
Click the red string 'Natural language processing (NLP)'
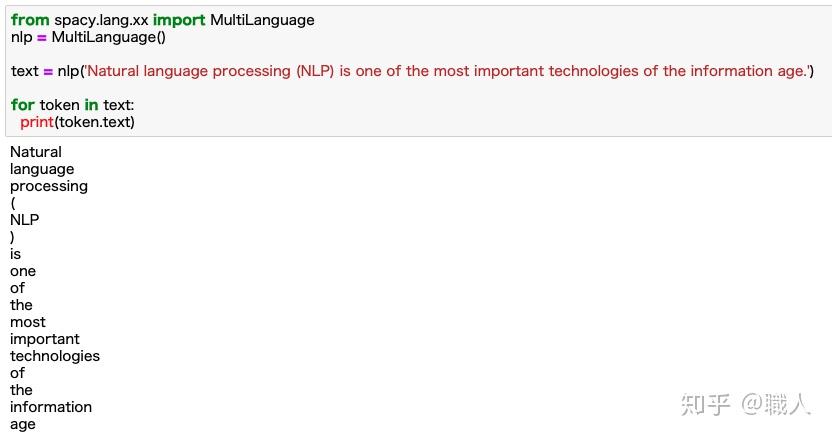(211, 71)
